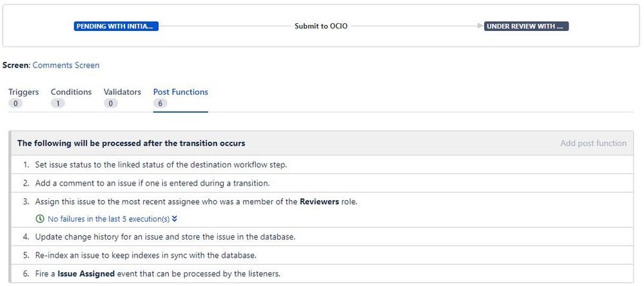The width and height of the screenshot is (644, 286).
Task: Open the Validators tab
Action: click(122, 92)
